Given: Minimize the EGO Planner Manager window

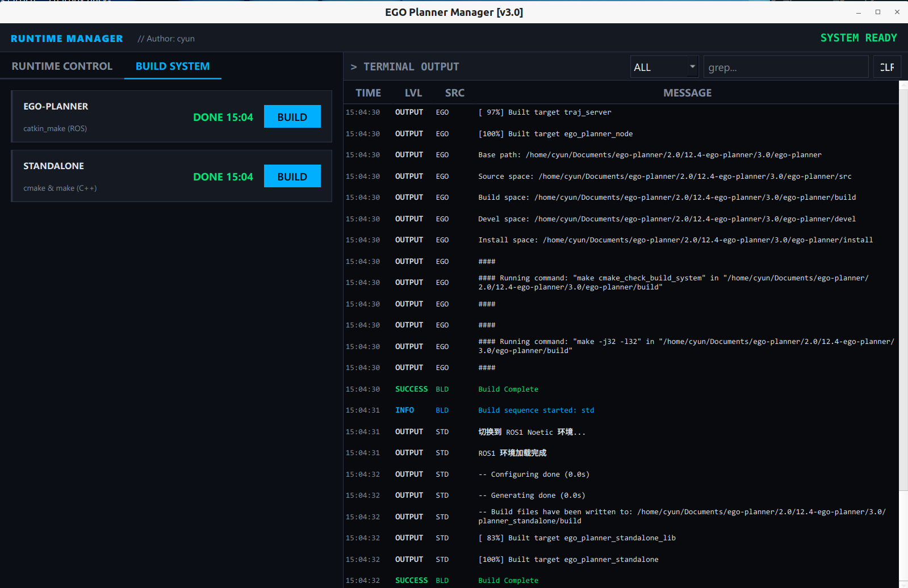Looking at the screenshot, I should 859,12.
